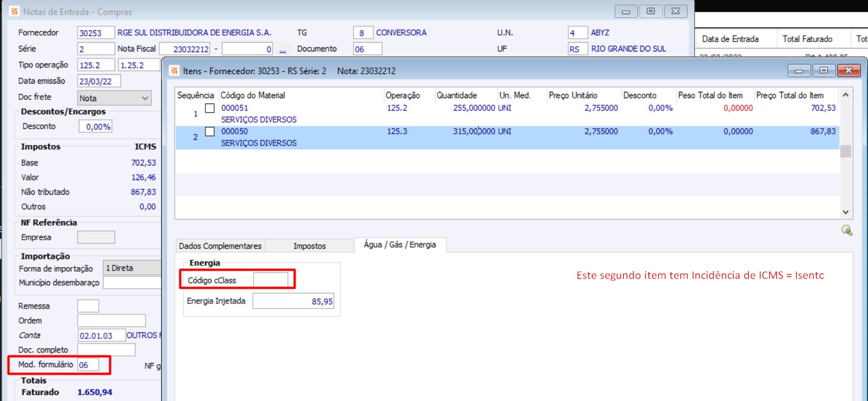Click the Desconto percentage field

click(95, 126)
